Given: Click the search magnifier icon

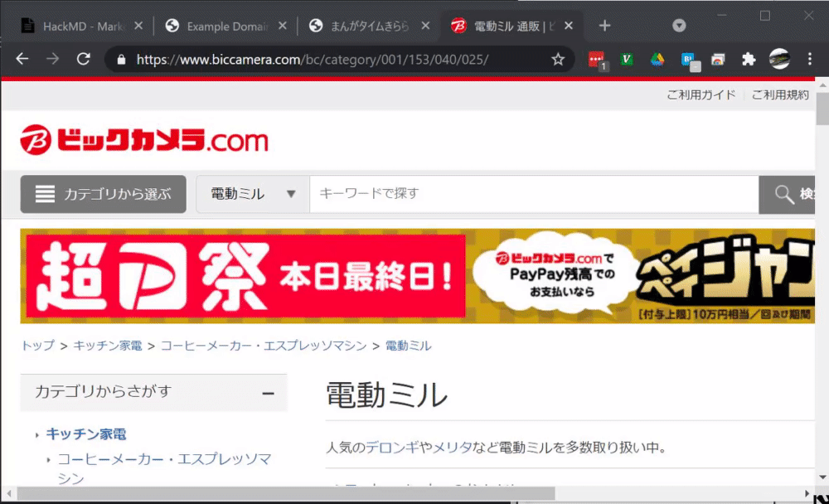Looking at the screenshot, I should coord(784,194).
